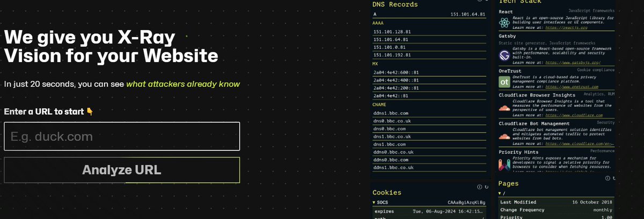Image resolution: width=644 pixels, height=219 pixels.
Task: Click the colorful Priority Hints icon
Action: click(504, 164)
